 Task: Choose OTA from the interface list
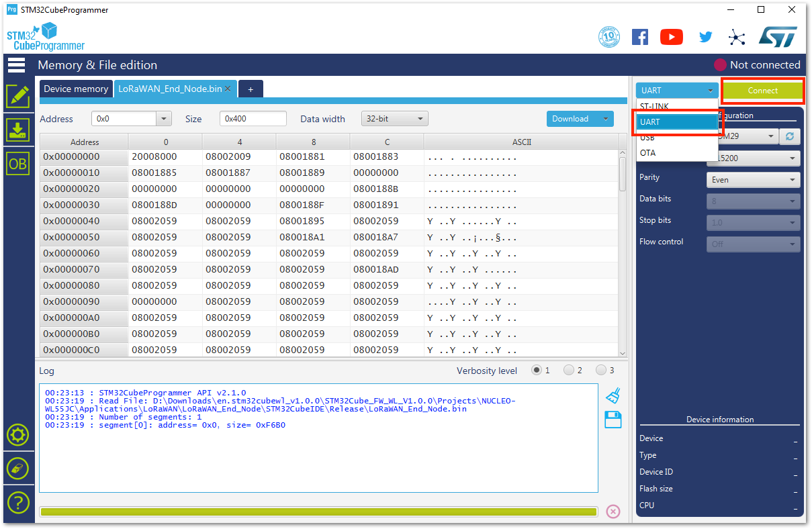[677, 153]
